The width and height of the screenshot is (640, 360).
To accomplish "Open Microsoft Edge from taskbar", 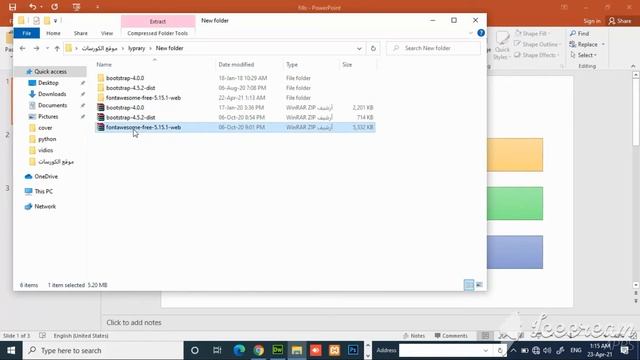I will click(239, 350).
